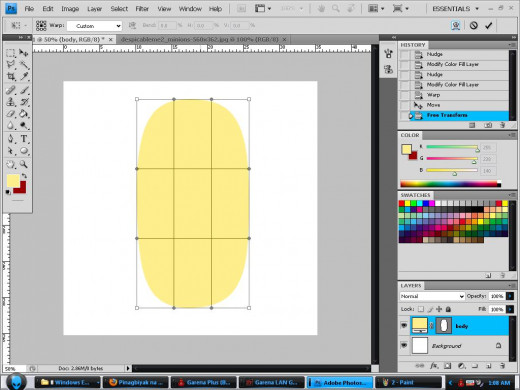Hide the Background layer
The image size is (520, 390).
[404, 345]
